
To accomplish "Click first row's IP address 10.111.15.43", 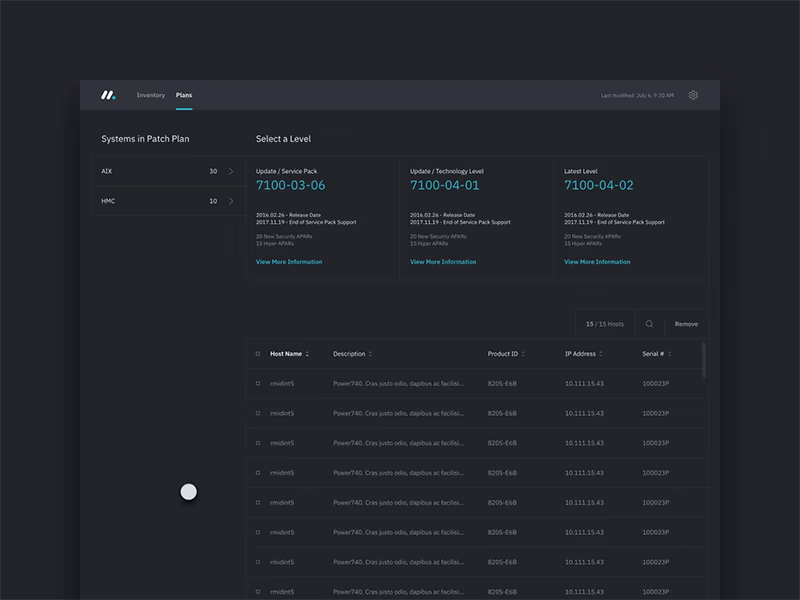I will (x=584, y=384).
